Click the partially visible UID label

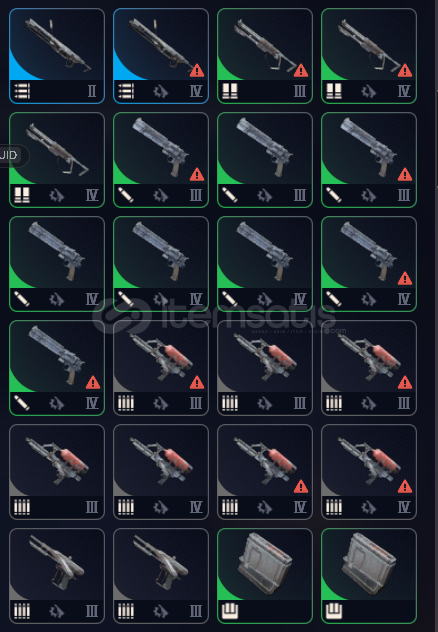tap(8, 155)
